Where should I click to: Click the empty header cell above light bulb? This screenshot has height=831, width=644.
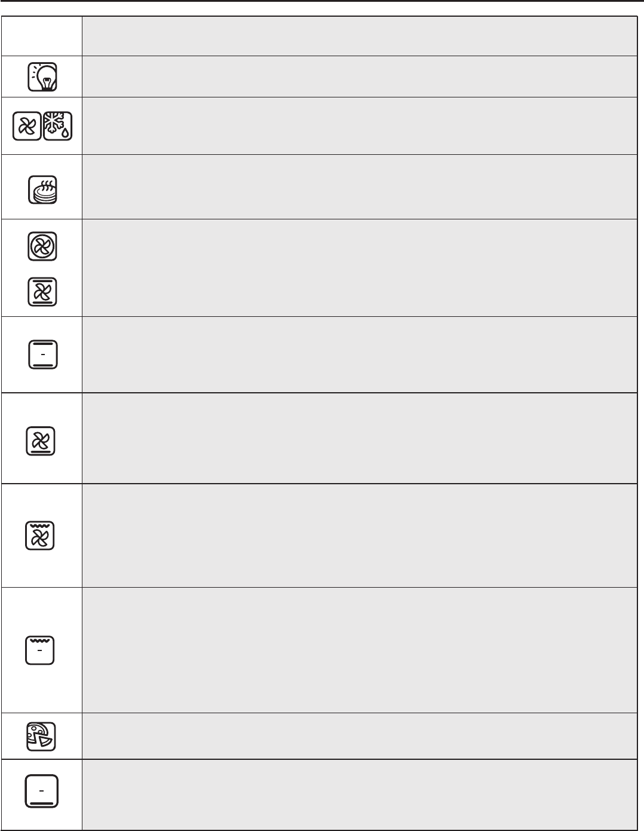pyautogui.click(x=42, y=36)
